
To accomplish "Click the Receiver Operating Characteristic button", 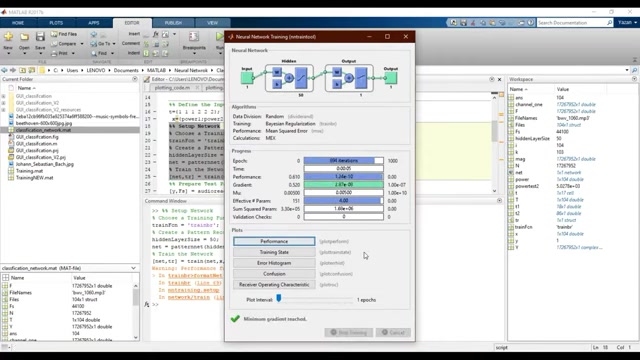I will pos(274,284).
